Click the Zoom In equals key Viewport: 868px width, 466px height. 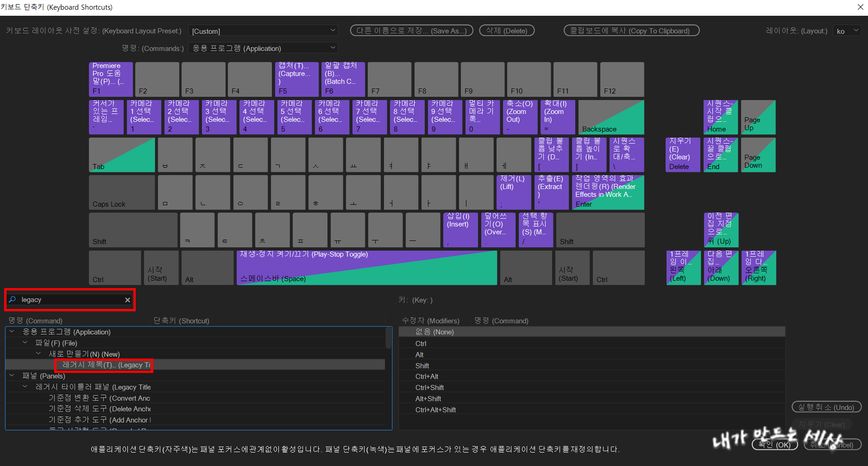pyautogui.click(x=558, y=117)
